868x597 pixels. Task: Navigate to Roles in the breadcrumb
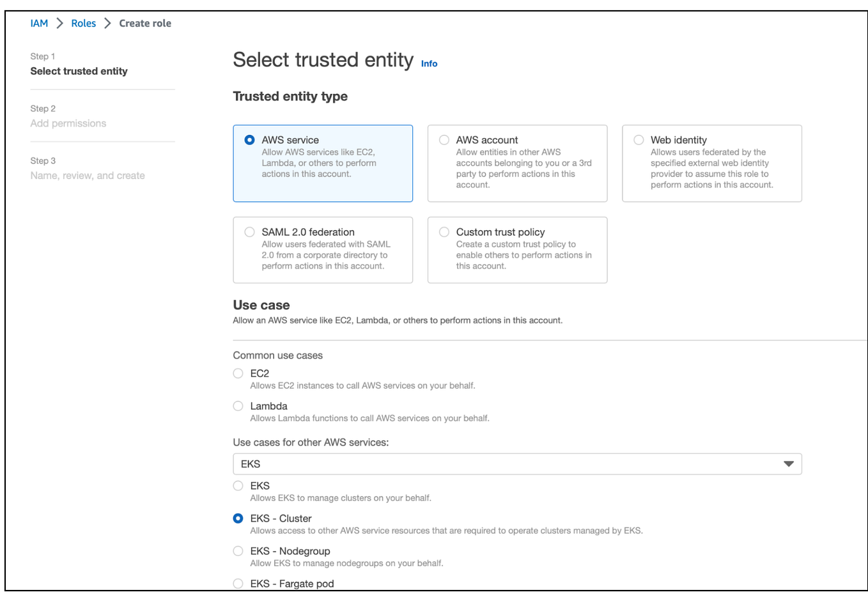click(83, 23)
